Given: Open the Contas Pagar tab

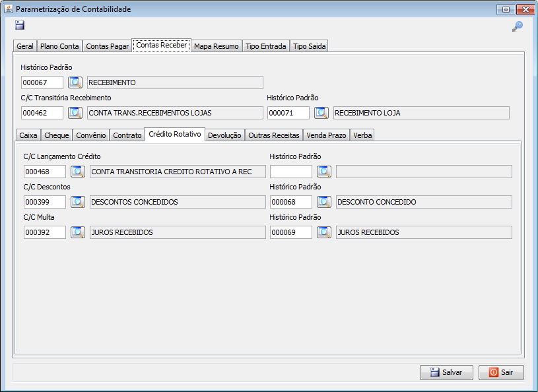Looking at the screenshot, I should (107, 46).
